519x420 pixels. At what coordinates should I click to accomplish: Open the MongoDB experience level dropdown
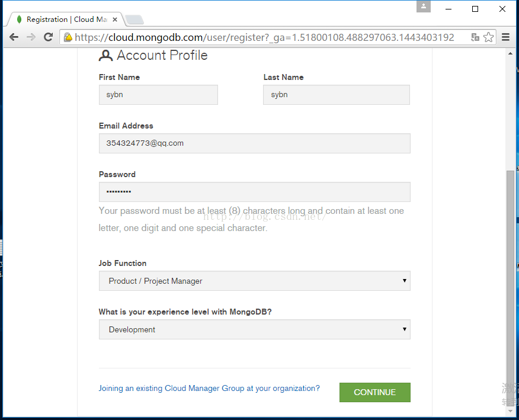(255, 329)
